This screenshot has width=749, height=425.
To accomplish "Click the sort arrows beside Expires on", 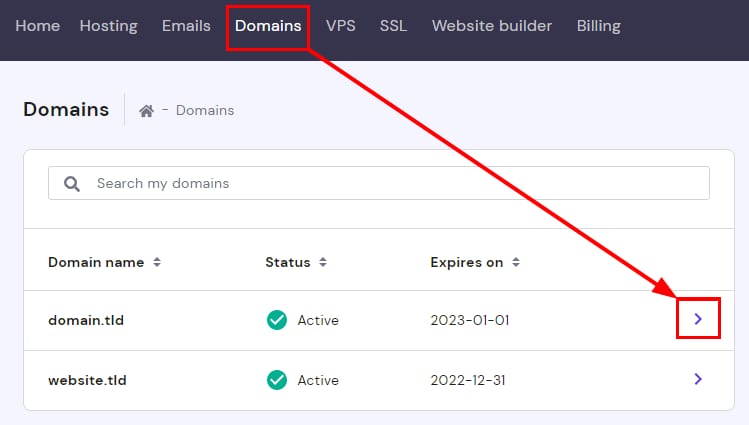I will click(516, 263).
